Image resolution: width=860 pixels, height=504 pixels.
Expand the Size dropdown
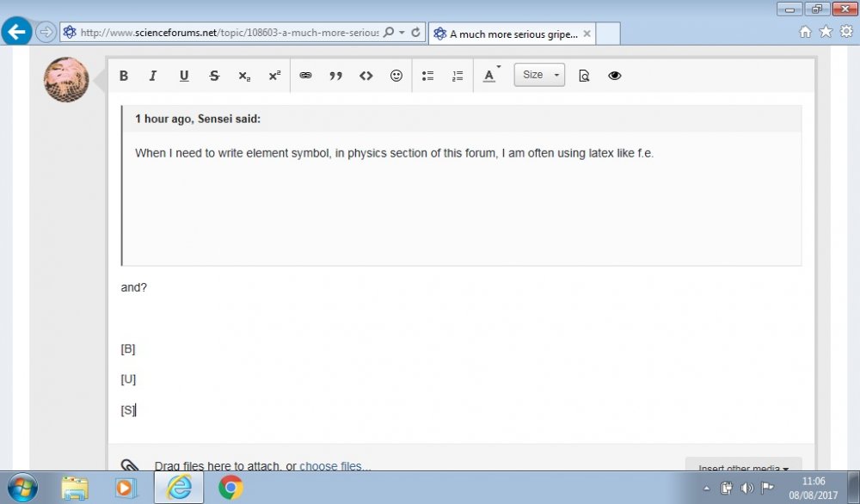pyautogui.click(x=539, y=75)
